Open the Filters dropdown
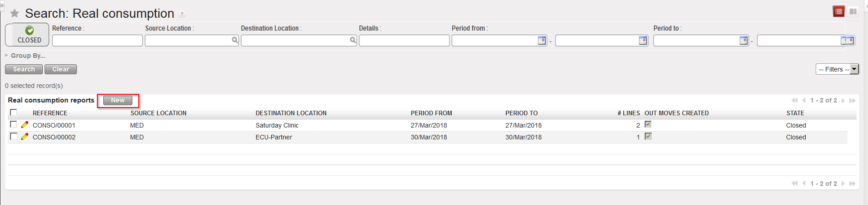Screen dimensions: 868x205 coord(837,69)
